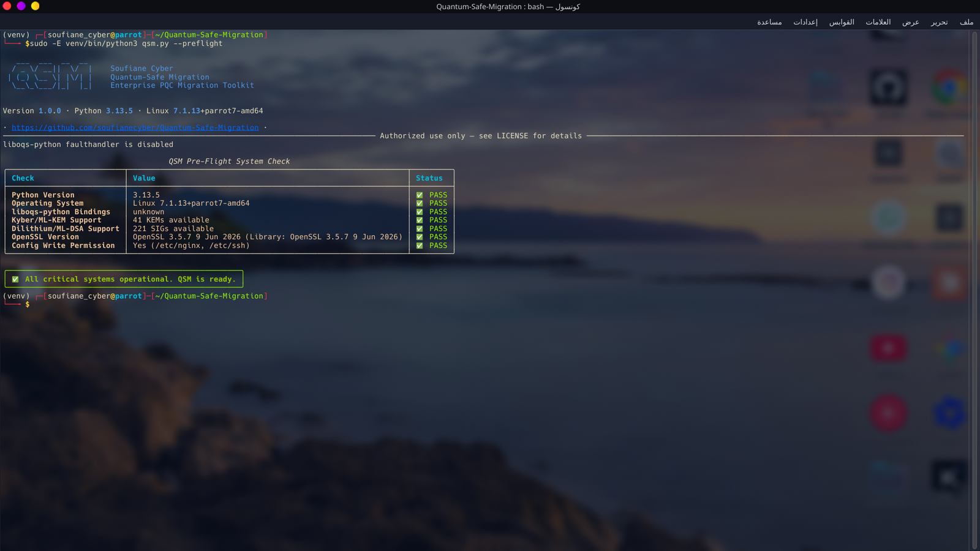Click the yellow window button in the title bar

[x=35, y=6]
